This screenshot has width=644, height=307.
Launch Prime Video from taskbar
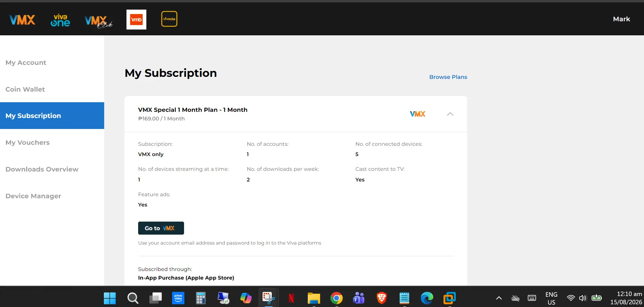pos(178,298)
